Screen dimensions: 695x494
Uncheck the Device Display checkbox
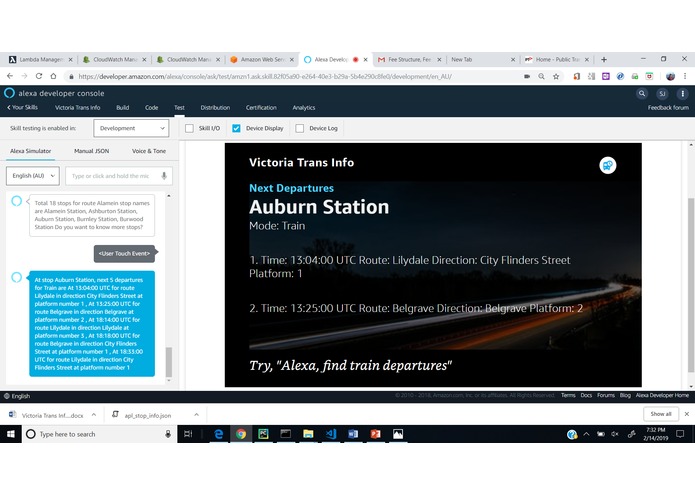click(236, 128)
